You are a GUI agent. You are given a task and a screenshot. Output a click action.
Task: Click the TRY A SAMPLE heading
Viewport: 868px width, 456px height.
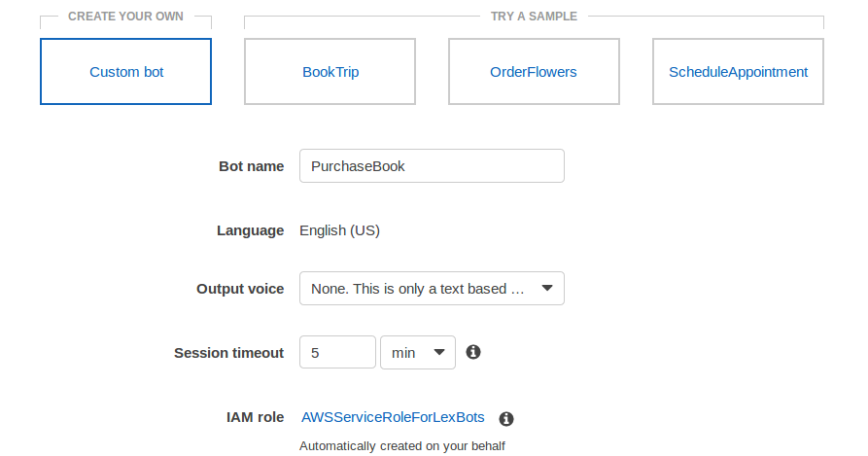534,17
